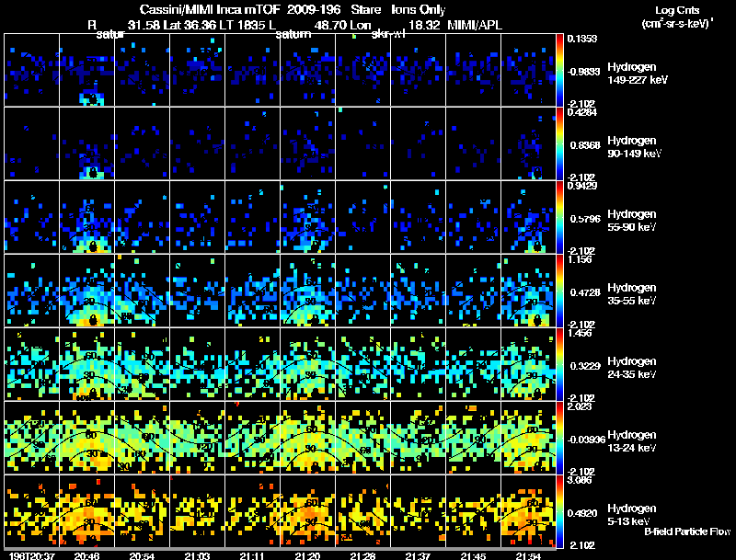Select the Hydrogen 24-35 keV row label
This screenshot has width=736, height=560.
pyautogui.click(x=632, y=368)
